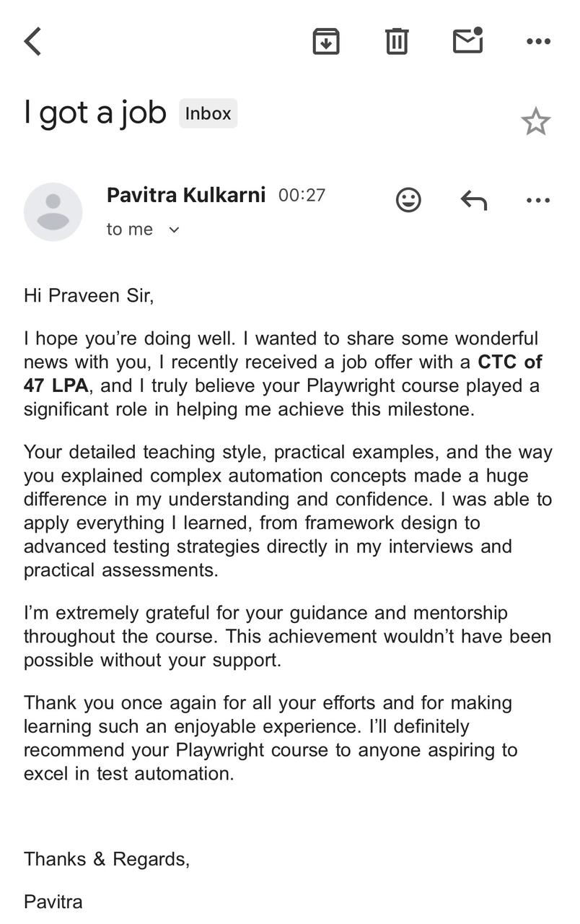Screen dimensions: 580x924
Task: Click the bold '47 LPA' text
Action: click(x=56, y=385)
